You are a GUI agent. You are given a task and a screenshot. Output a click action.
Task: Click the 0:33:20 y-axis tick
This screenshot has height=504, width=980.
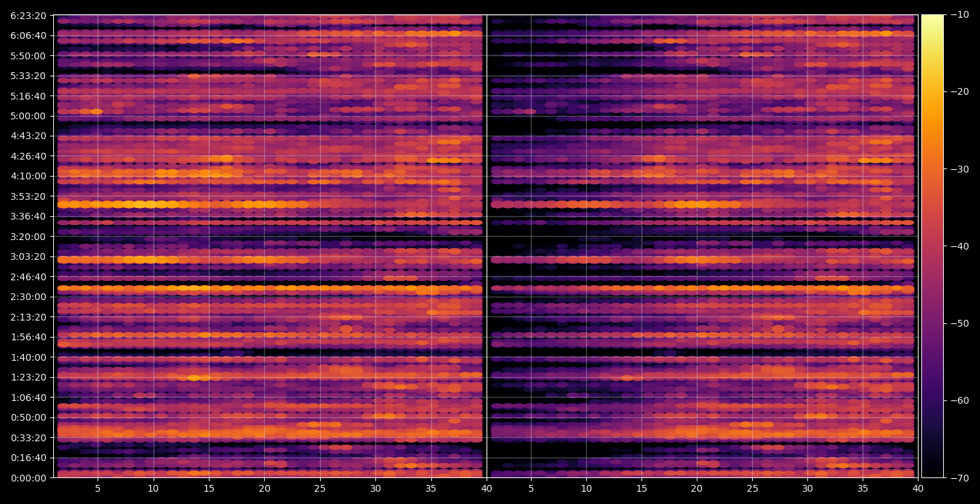29,438
